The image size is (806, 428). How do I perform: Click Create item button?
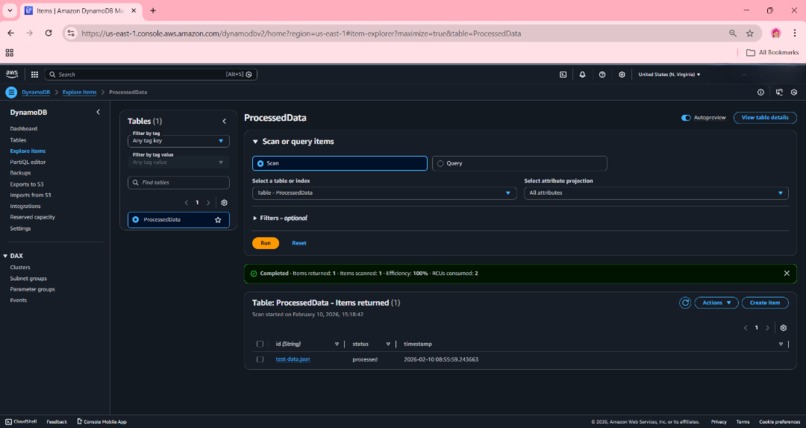765,303
